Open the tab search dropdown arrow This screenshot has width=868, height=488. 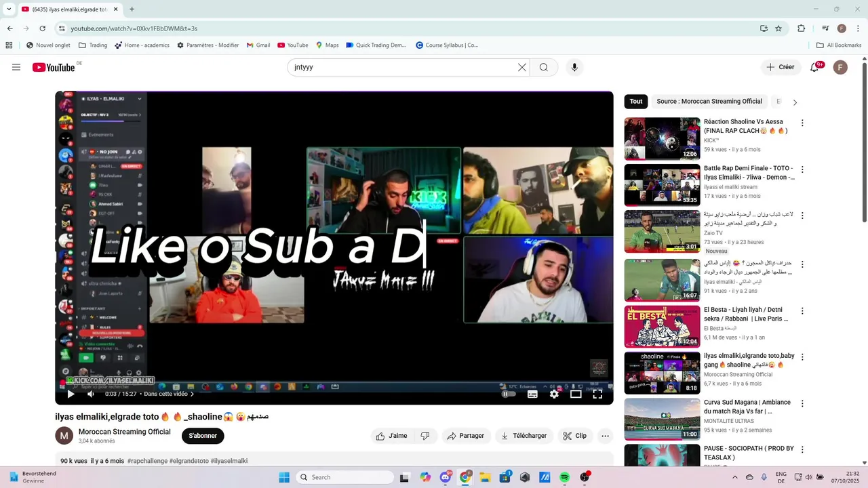pos(9,9)
